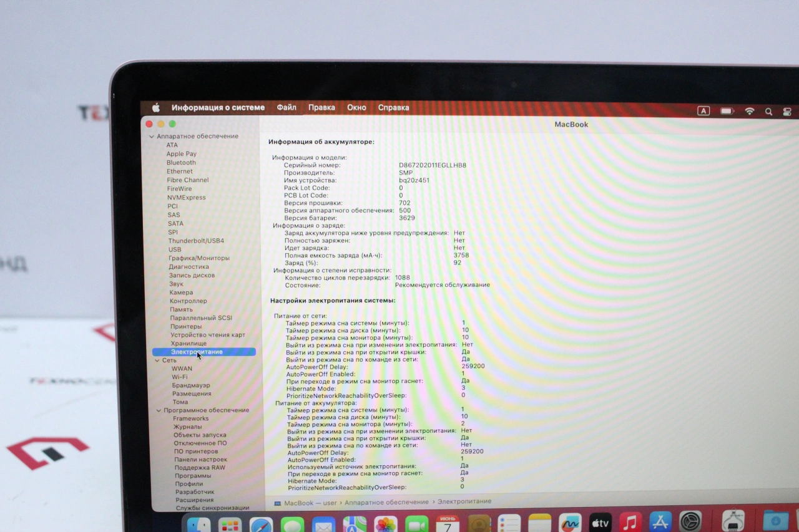This screenshot has width=799, height=532.
Task: Open the Wi-Fi status menu
Action: coord(750,112)
